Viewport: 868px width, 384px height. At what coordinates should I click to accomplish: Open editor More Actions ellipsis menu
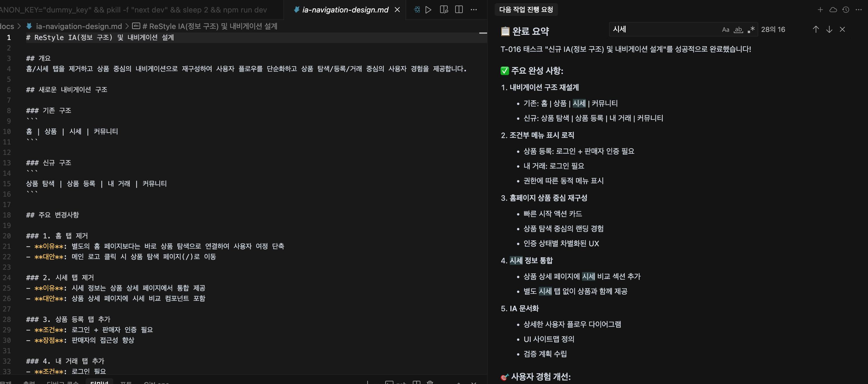coord(473,10)
